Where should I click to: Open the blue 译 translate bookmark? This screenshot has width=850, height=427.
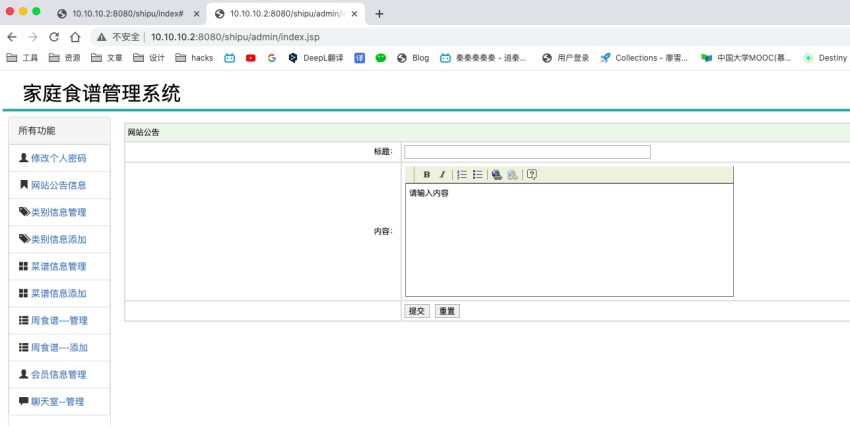pyautogui.click(x=359, y=58)
